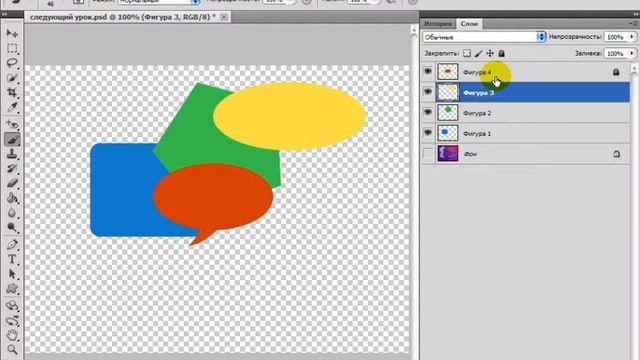
Task: Open the Layers panel options menu
Action: [x=634, y=24]
